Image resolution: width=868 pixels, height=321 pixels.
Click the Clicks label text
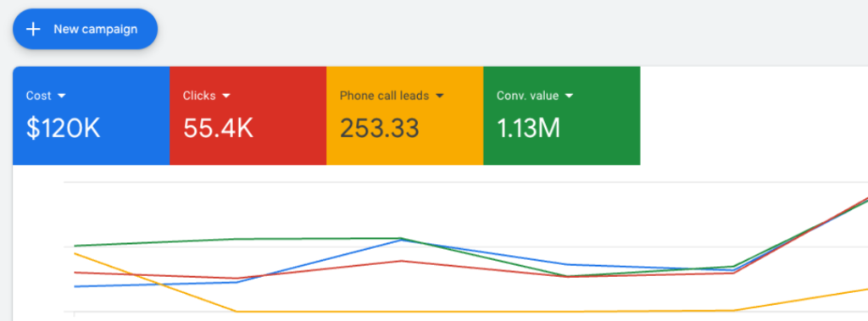tap(199, 96)
